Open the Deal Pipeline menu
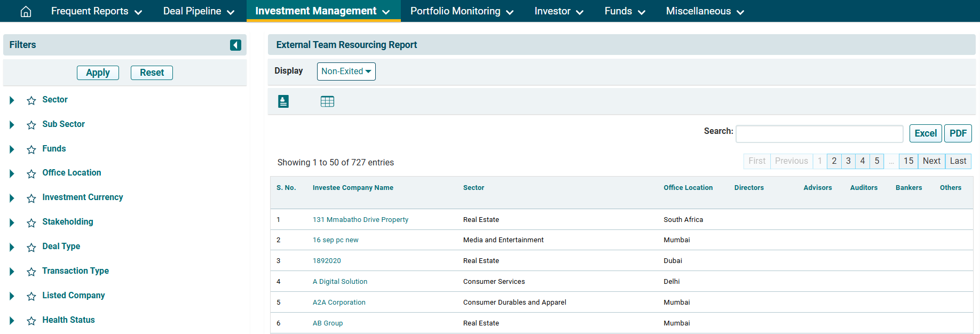The width and height of the screenshot is (980, 334). [x=199, y=11]
